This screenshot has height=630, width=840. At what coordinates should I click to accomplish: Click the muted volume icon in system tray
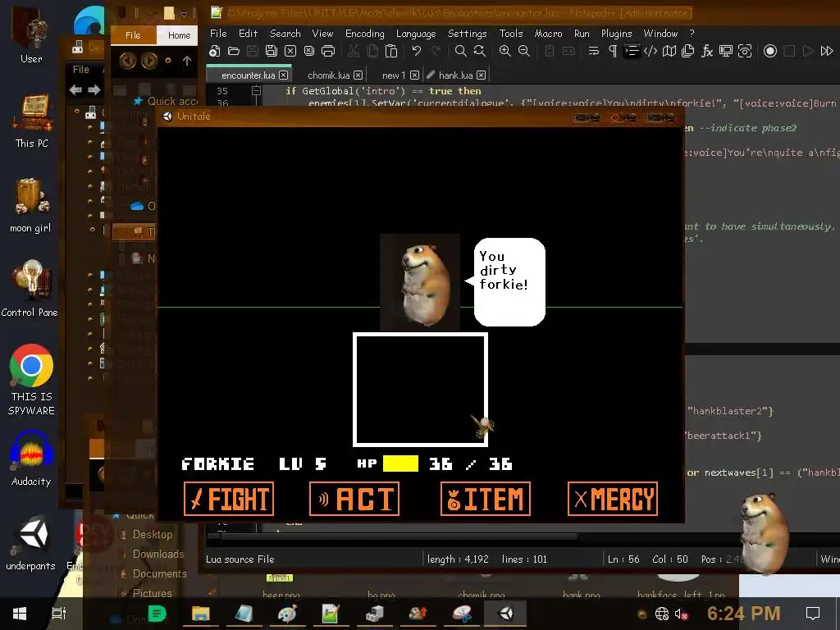(681, 614)
